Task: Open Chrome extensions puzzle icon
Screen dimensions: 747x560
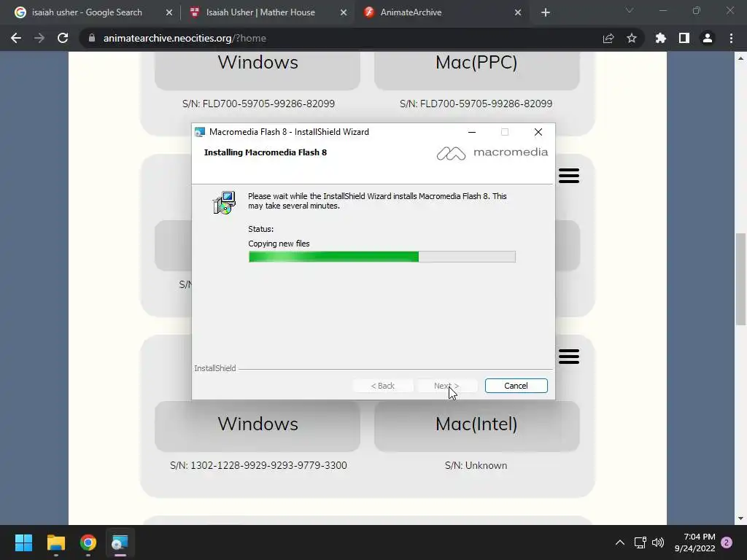Action: pyautogui.click(x=661, y=38)
